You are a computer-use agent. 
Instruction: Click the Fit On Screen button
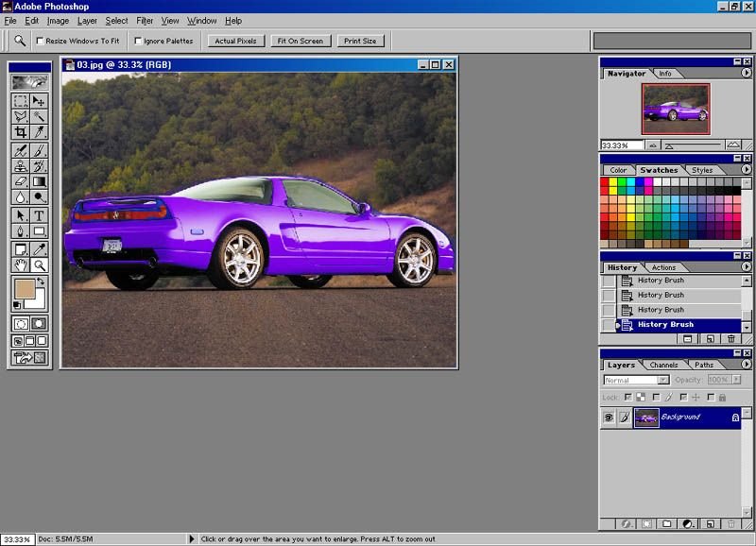tap(300, 41)
